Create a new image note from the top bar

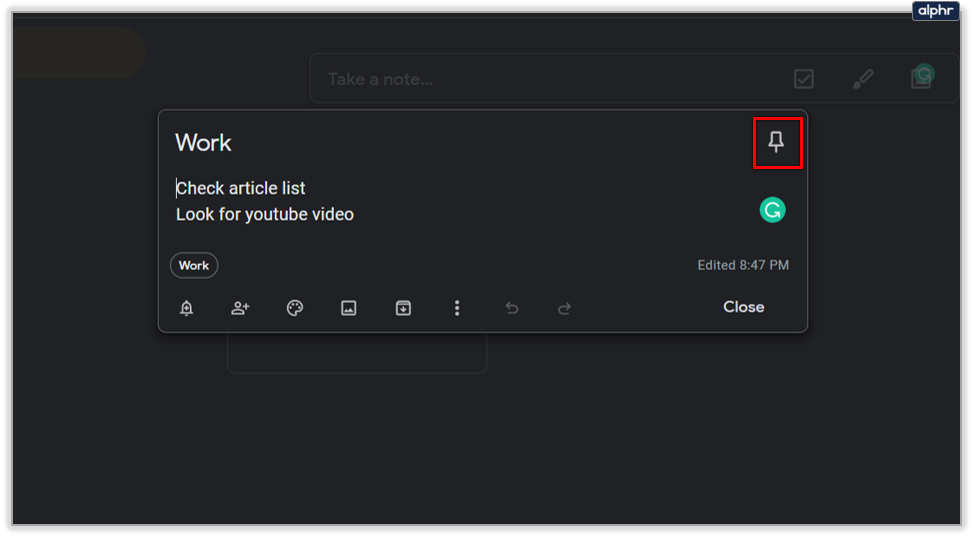pos(920,78)
